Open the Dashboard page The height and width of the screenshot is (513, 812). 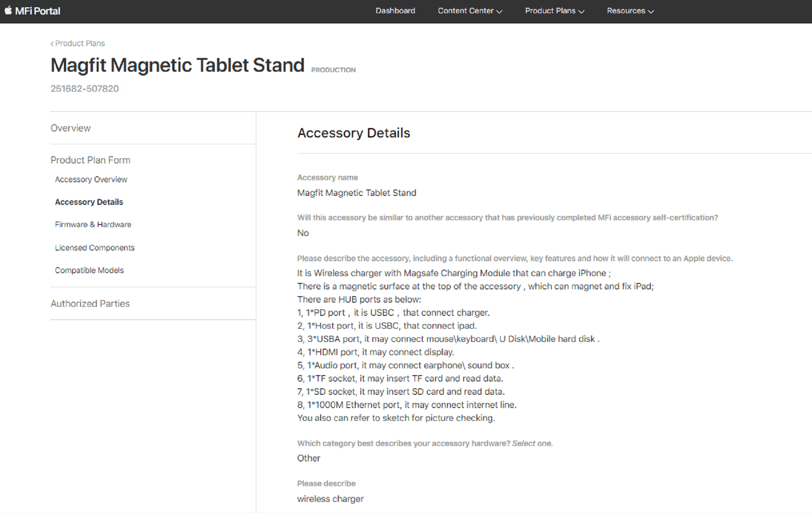(x=395, y=11)
